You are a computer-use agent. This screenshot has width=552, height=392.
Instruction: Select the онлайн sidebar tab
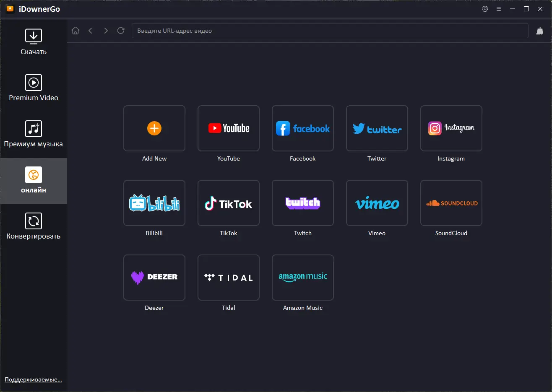(x=34, y=181)
